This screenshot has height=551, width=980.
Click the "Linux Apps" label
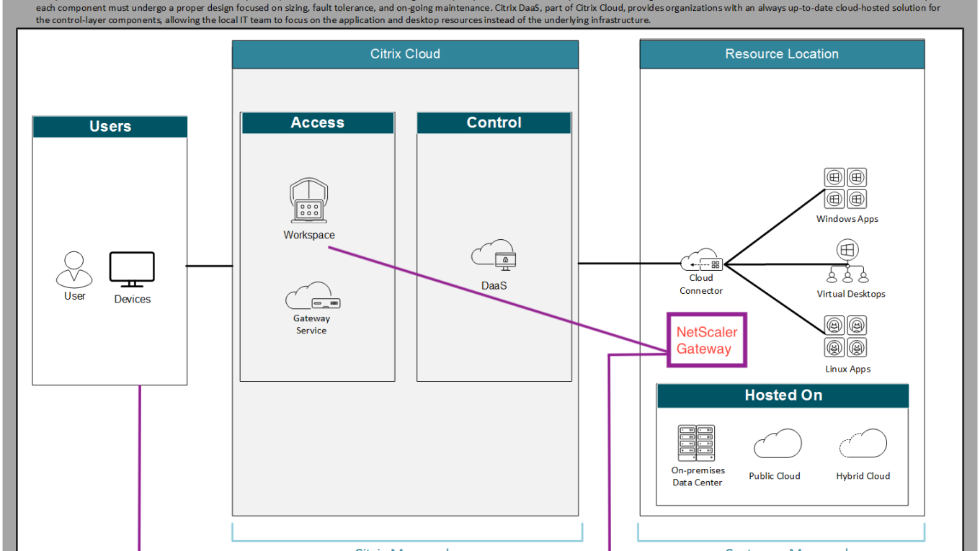pyautogui.click(x=848, y=369)
